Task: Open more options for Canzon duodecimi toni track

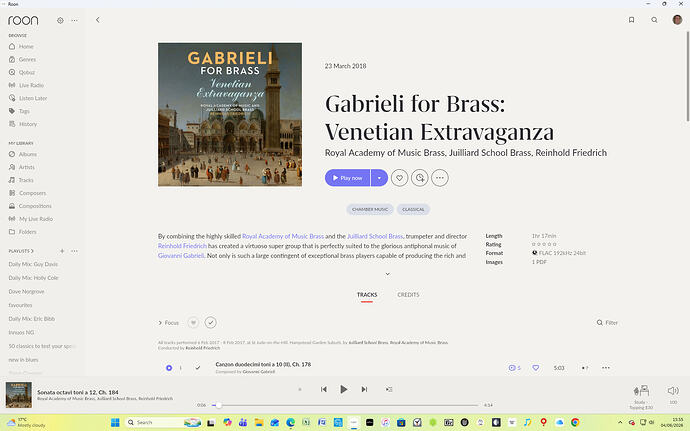Action: tap(606, 368)
